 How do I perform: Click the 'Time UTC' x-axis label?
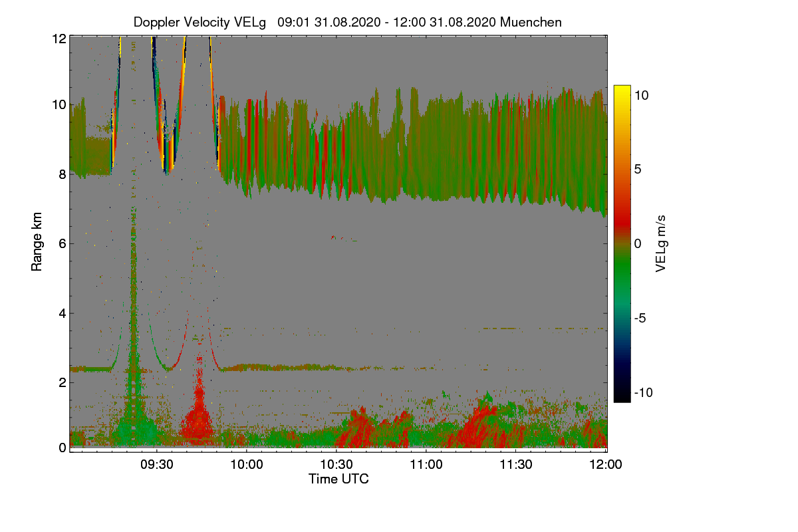coord(338,478)
